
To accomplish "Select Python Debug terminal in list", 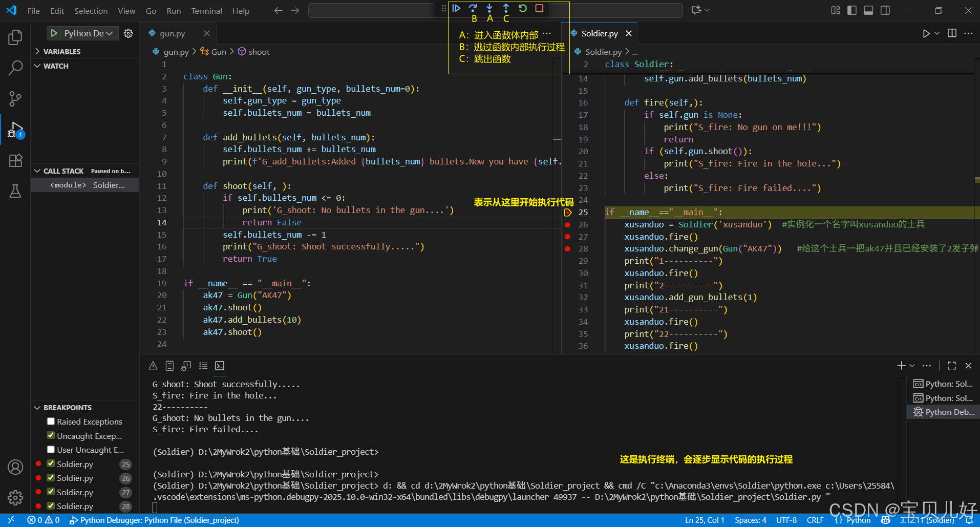I will click(944, 412).
